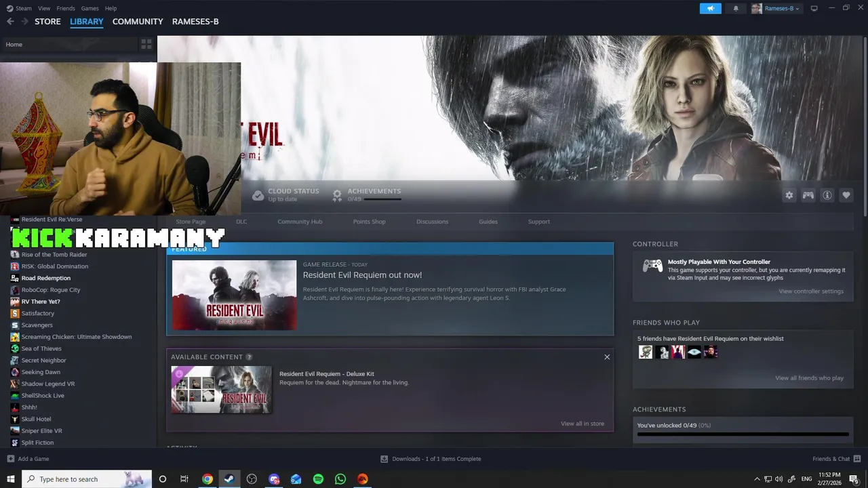868x488 pixels.
Task: Open the Steam announcements megaphone button
Action: [x=711, y=8]
